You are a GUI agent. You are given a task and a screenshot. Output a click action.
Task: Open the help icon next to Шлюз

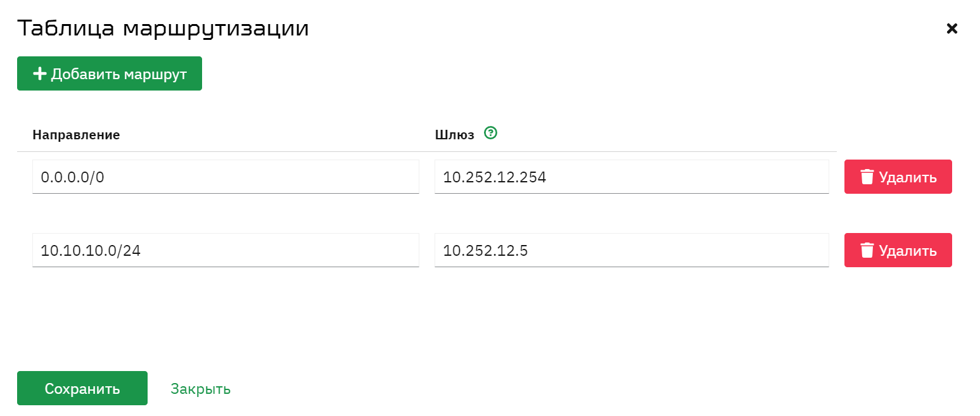pyautogui.click(x=490, y=133)
